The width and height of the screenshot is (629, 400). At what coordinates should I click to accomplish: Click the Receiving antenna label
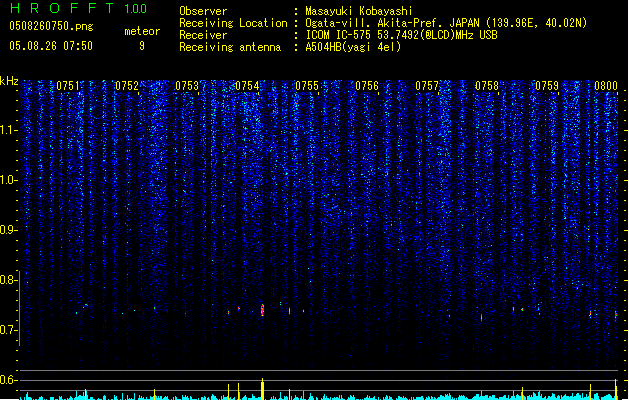click(x=230, y=47)
